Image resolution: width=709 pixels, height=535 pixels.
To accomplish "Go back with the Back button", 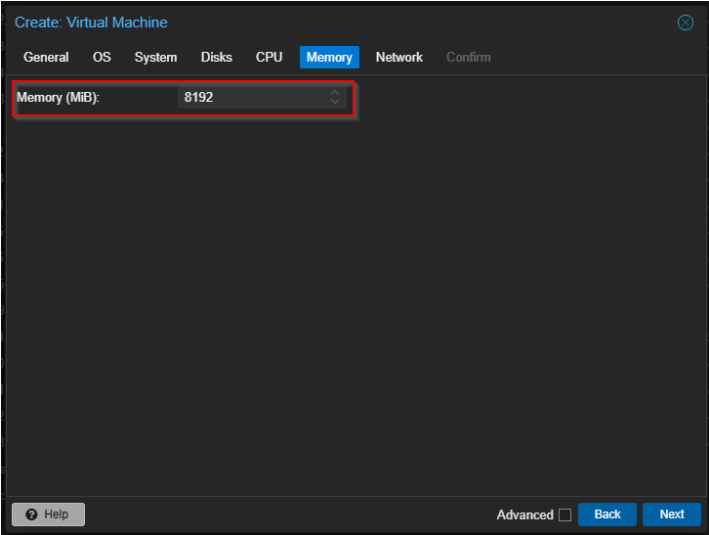I will 607,514.
